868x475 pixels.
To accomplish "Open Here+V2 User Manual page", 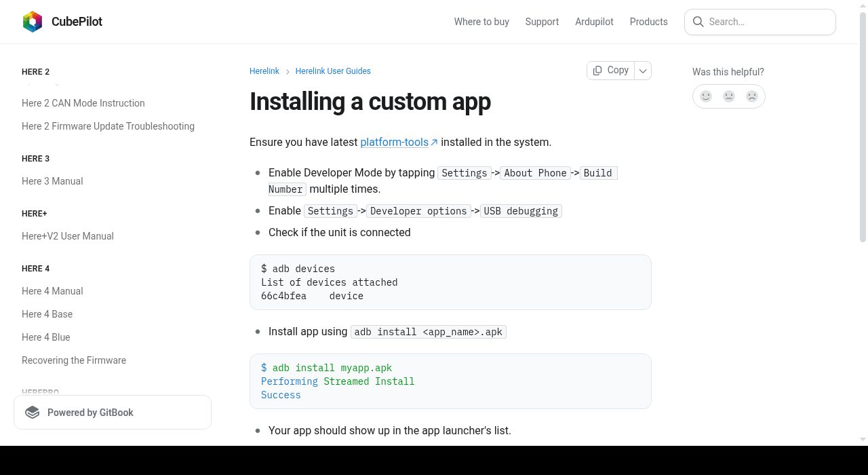I will tap(68, 236).
